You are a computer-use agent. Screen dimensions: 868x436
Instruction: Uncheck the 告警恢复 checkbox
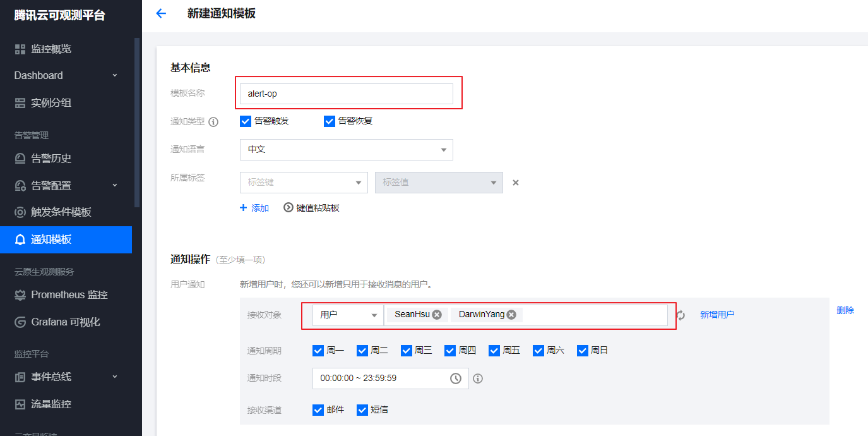point(329,121)
